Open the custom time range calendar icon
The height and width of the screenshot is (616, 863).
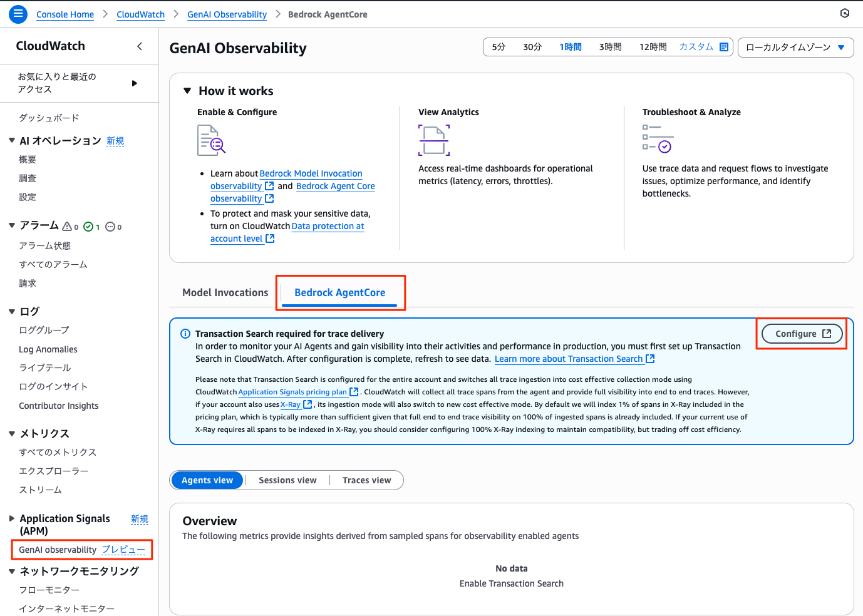pyautogui.click(x=724, y=47)
